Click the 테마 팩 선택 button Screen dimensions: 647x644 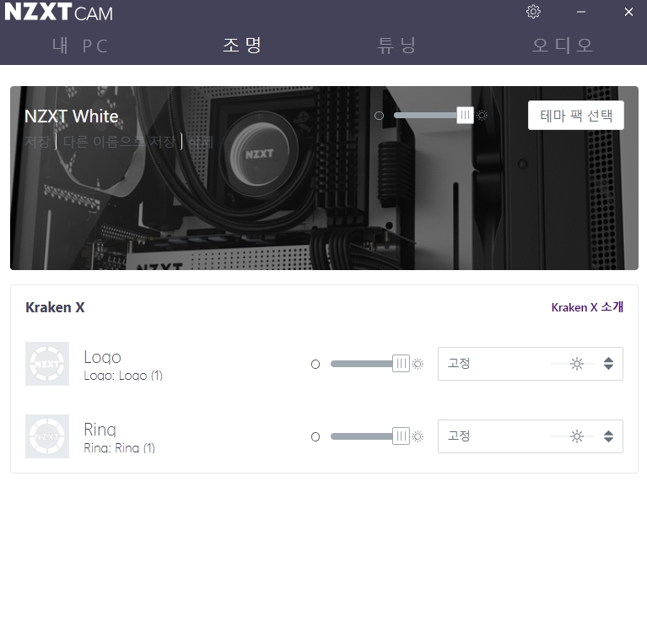[575, 115]
